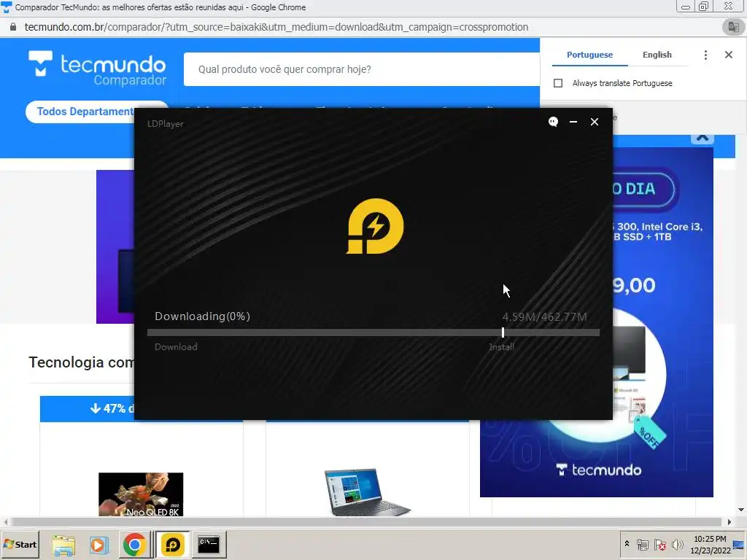
Task: Collapse the blue banner via the chevron
Action: click(x=703, y=139)
